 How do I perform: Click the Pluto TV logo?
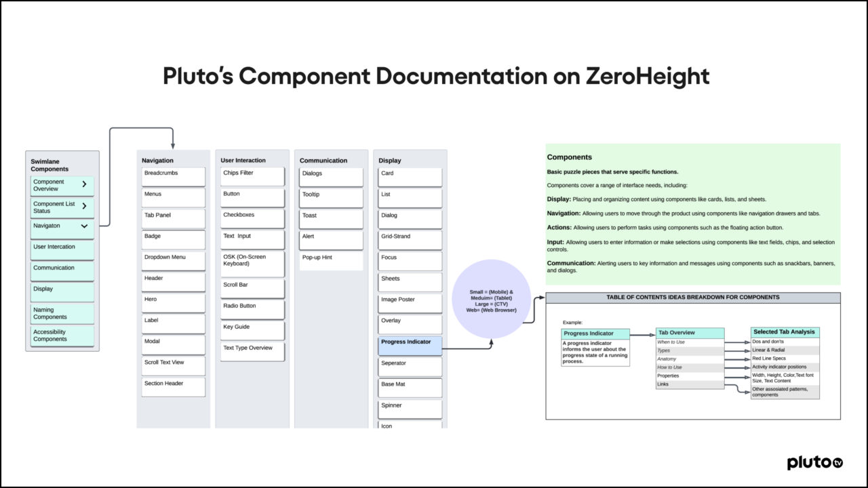814,463
